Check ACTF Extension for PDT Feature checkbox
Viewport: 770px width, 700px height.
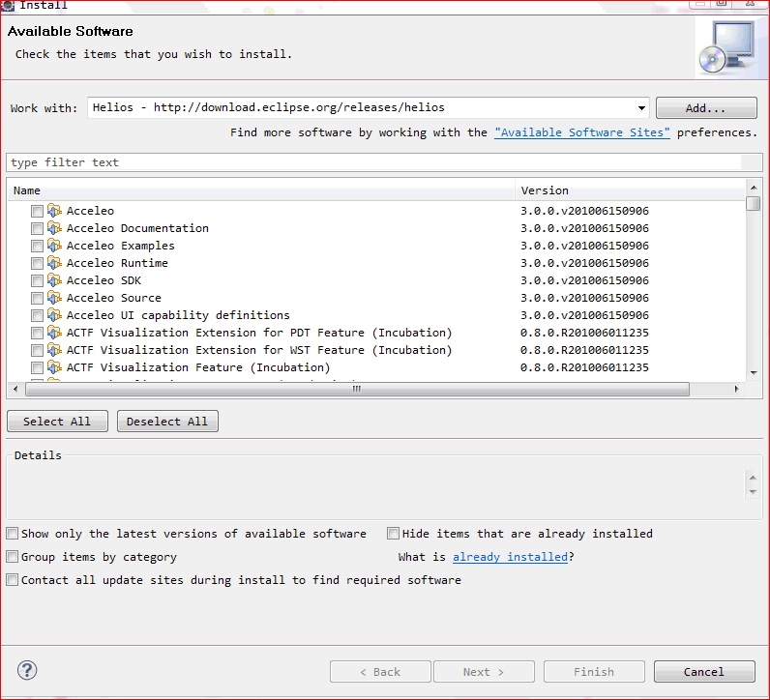(37, 334)
